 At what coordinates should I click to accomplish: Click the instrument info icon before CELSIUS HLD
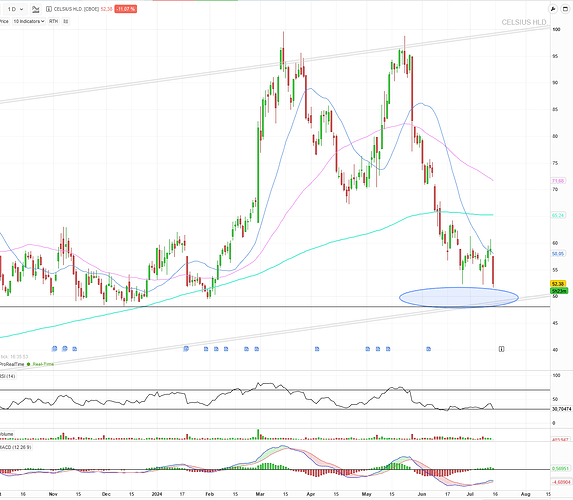[x=49, y=9]
